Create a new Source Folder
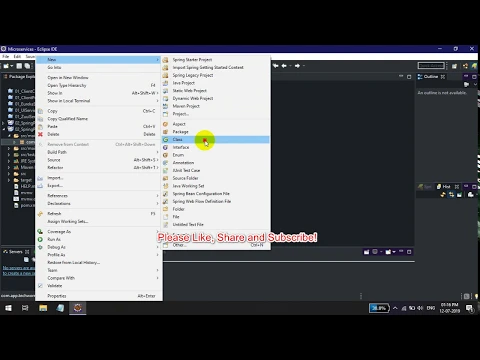The width and height of the screenshot is (480, 360). tap(215, 178)
